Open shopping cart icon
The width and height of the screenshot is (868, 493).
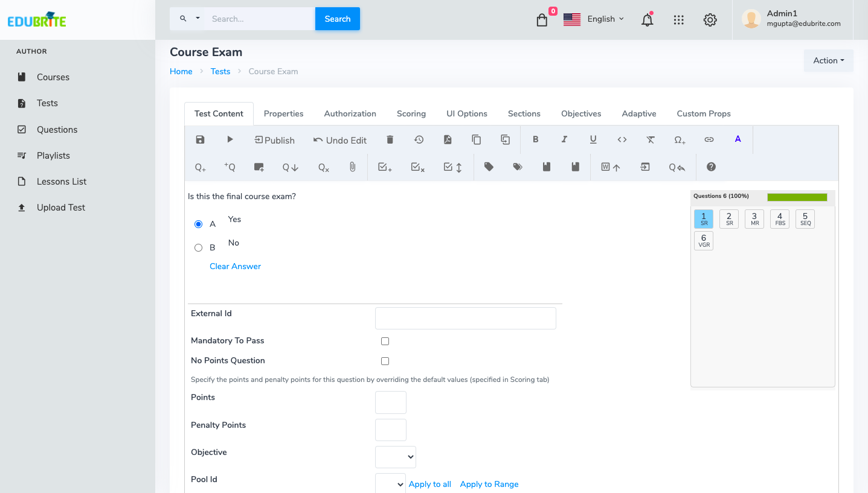[x=542, y=20]
